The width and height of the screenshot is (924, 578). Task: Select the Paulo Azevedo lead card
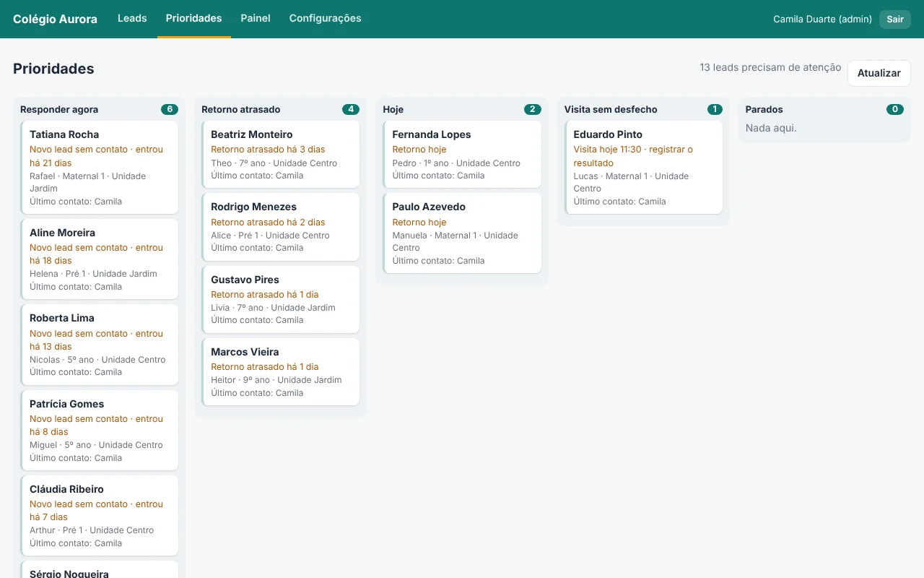point(462,233)
